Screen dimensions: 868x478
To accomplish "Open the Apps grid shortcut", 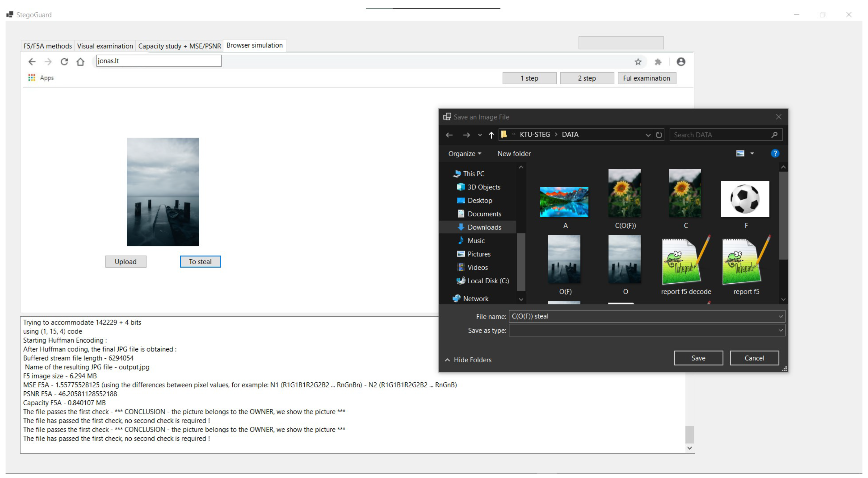I will point(32,78).
